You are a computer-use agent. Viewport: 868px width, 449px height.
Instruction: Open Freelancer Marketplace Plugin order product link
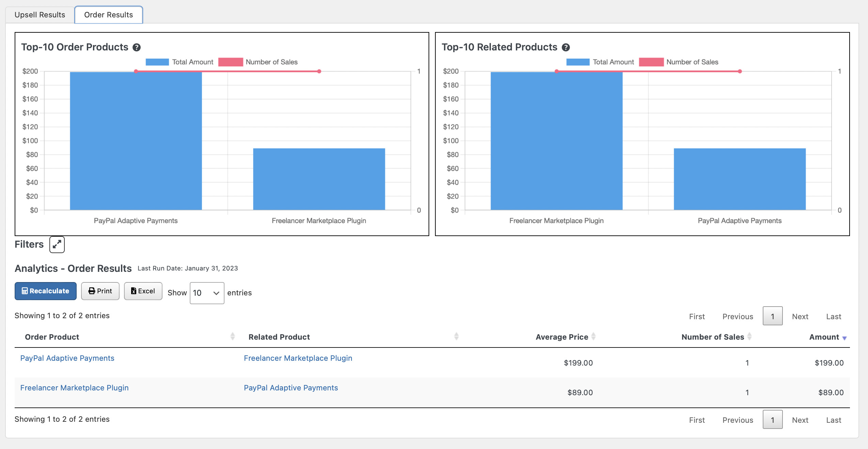click(x=75, y=388)
